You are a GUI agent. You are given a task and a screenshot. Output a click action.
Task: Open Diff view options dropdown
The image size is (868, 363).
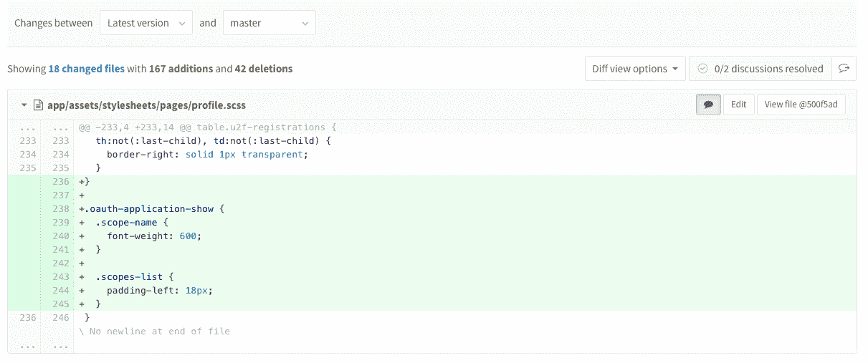[635, 69]
